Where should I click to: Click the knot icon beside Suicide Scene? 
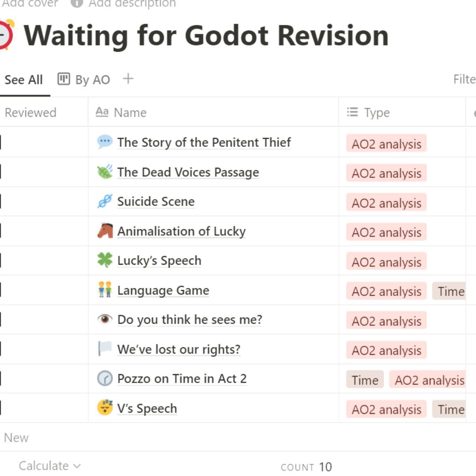tap(104, 201)
